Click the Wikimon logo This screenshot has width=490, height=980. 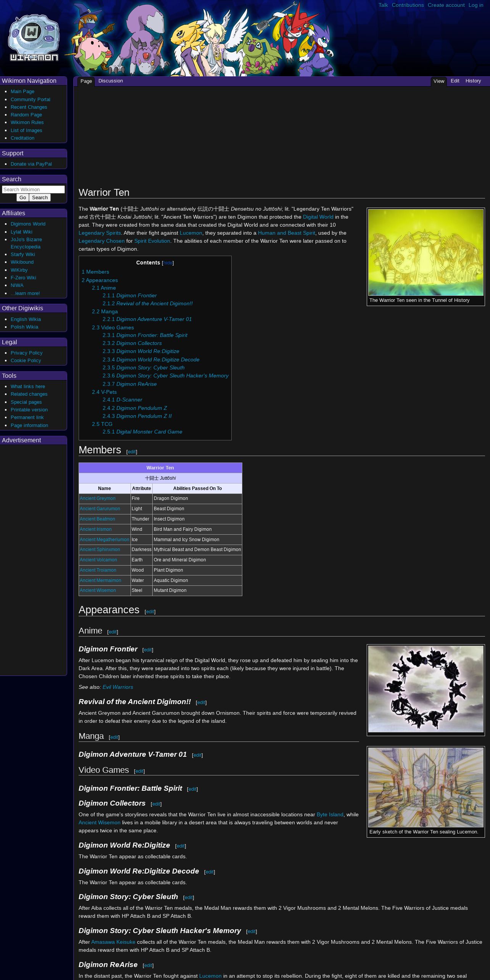tap(34, 38)
